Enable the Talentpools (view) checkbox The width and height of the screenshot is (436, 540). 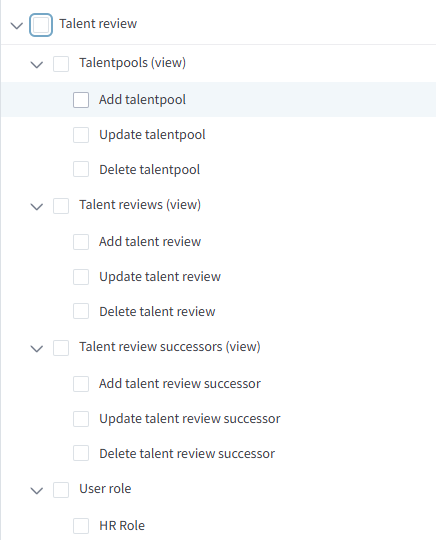point(61,64)
